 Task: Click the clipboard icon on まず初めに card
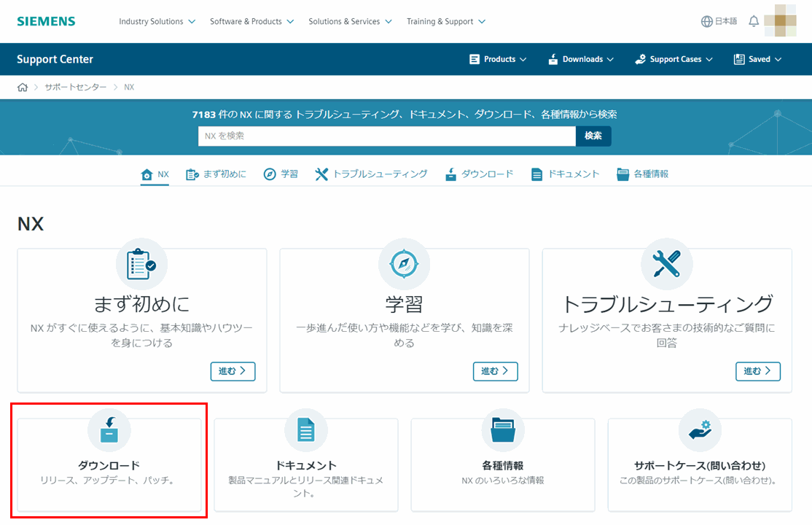coord(141,264)
